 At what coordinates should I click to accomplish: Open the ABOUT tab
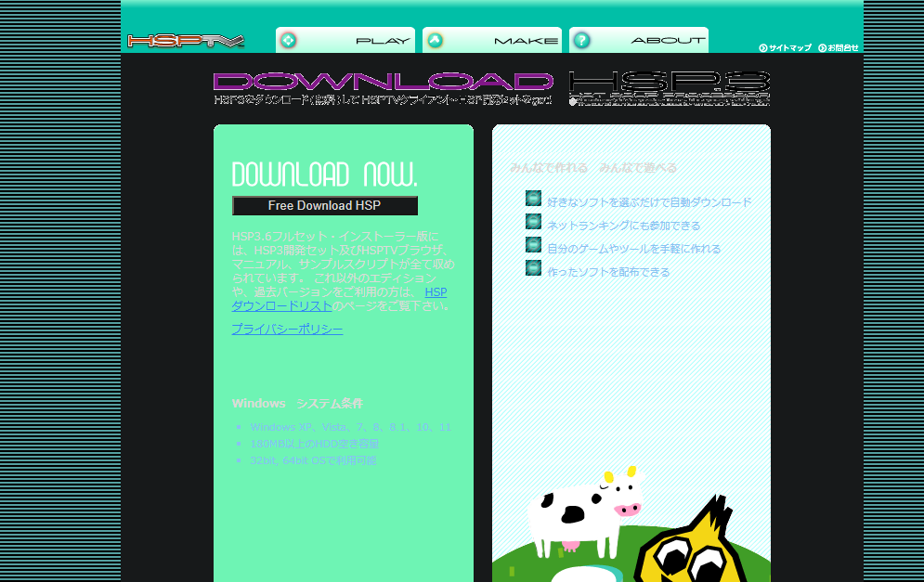(639, 40)
